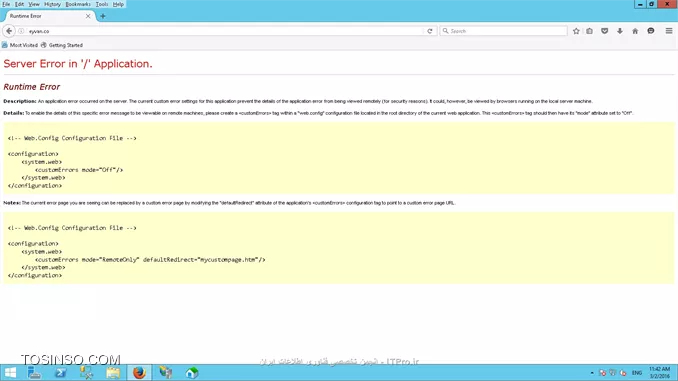
Task: Open the house icon taskbar app
Action: click(192, 372)
